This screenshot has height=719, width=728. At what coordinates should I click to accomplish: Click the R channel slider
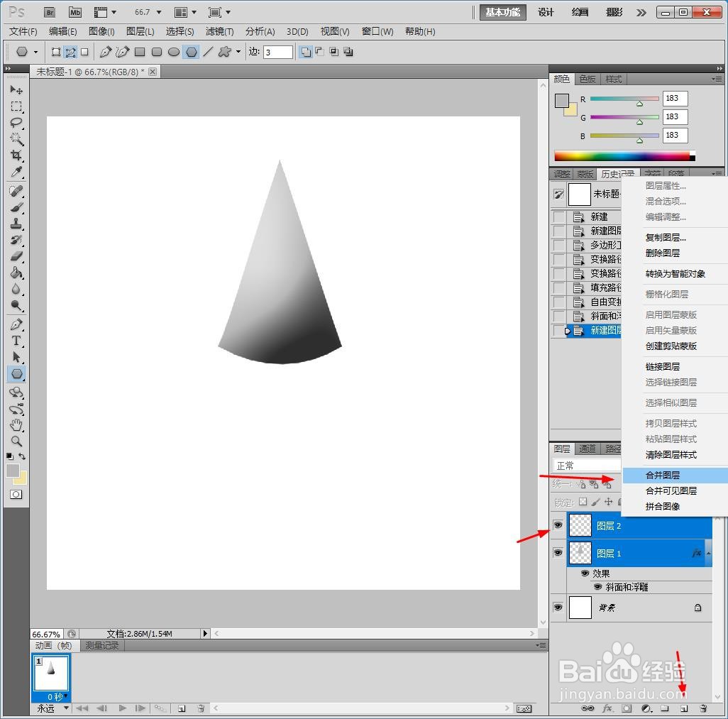tap(624, 99)
